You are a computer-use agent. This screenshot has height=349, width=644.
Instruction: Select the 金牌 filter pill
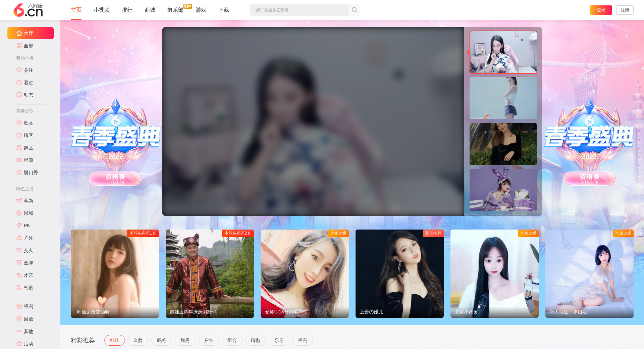138,340
